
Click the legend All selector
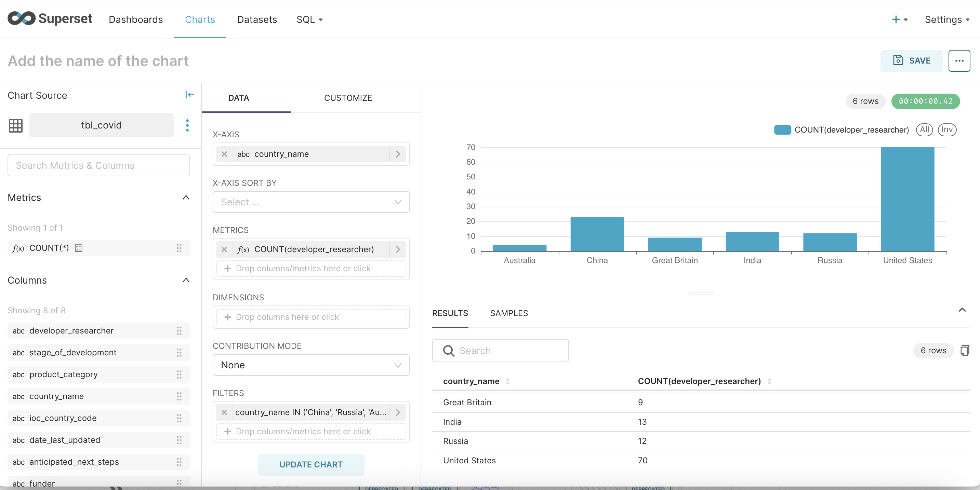[x=924, y=130]
